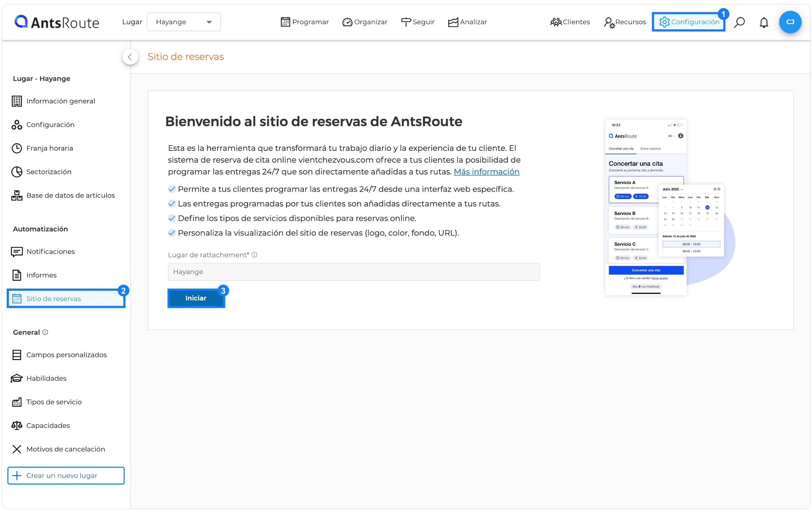Click the search magnifier icon
Image resolution: width=812 pixels, height=513 pixels.
[x=740, y=22]
